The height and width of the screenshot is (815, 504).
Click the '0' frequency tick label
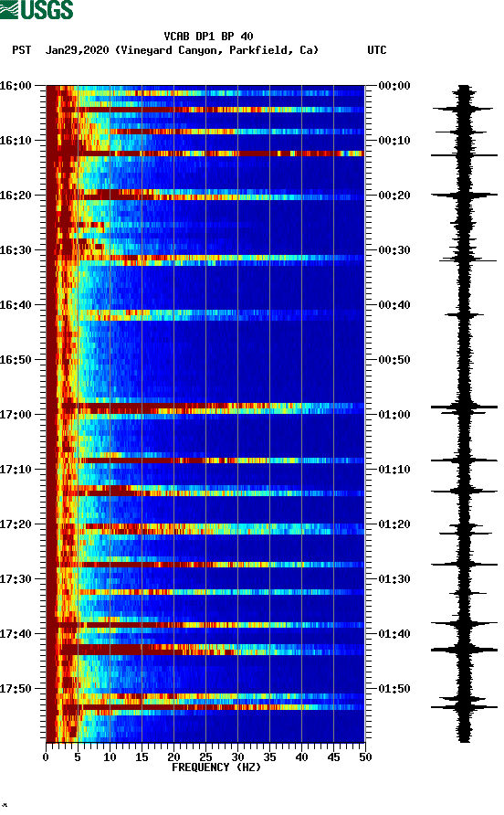click(46, 757)
